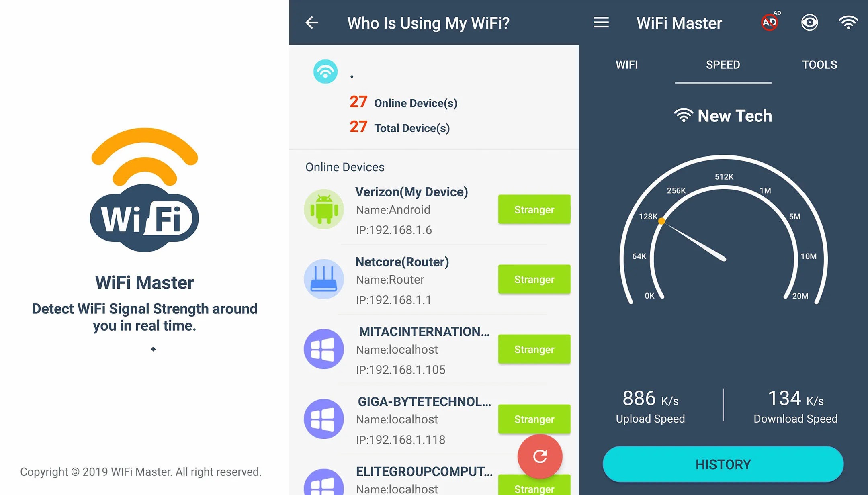Image resolution: width=868 pixels, height=495 pixels.
Task: Click the Windows logo icon for MITACINTERNATION
Action: (323, 350)
